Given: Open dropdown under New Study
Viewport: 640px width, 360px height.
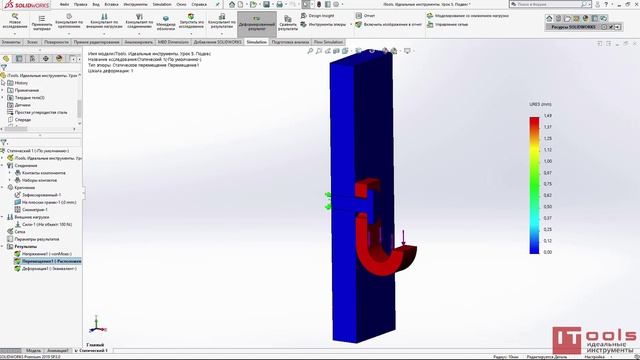Looking at the screenshot, I should 15,33.
